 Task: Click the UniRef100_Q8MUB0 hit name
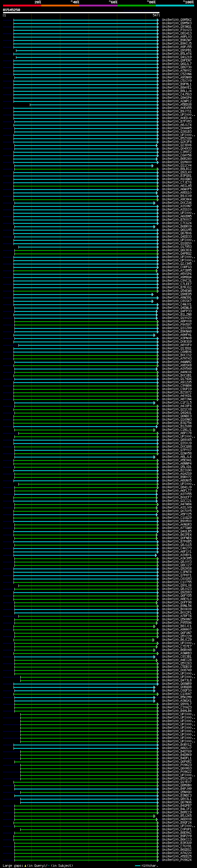coord(177,785)
